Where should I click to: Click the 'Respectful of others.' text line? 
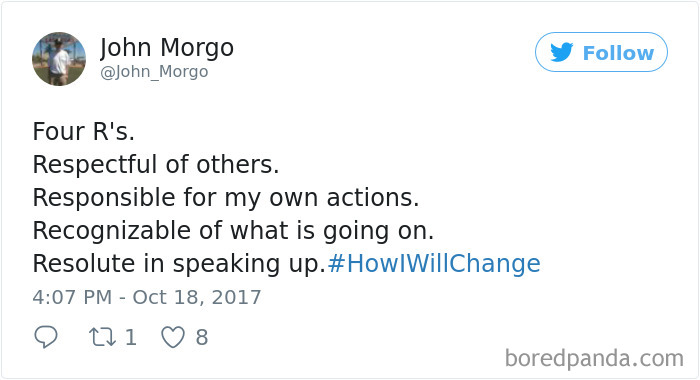coord(156,164)
